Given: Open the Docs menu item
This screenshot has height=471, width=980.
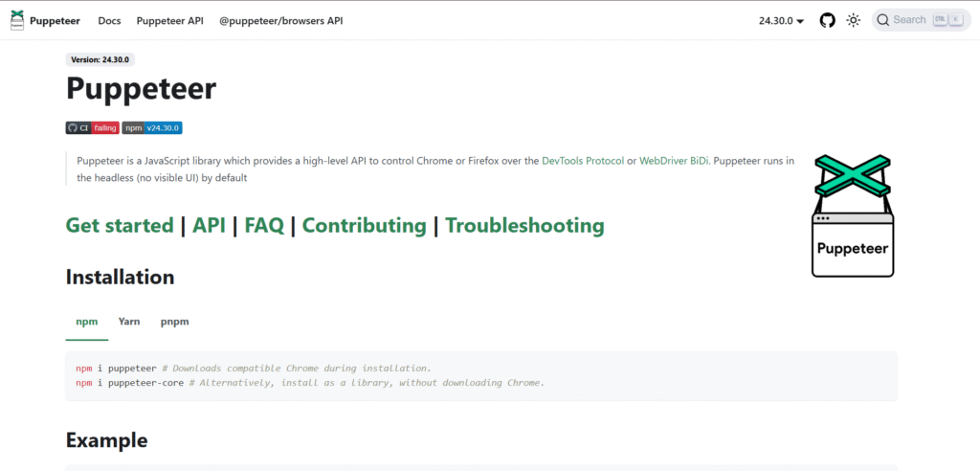Looking at the screenshot, I should click(x=109, y=20).
